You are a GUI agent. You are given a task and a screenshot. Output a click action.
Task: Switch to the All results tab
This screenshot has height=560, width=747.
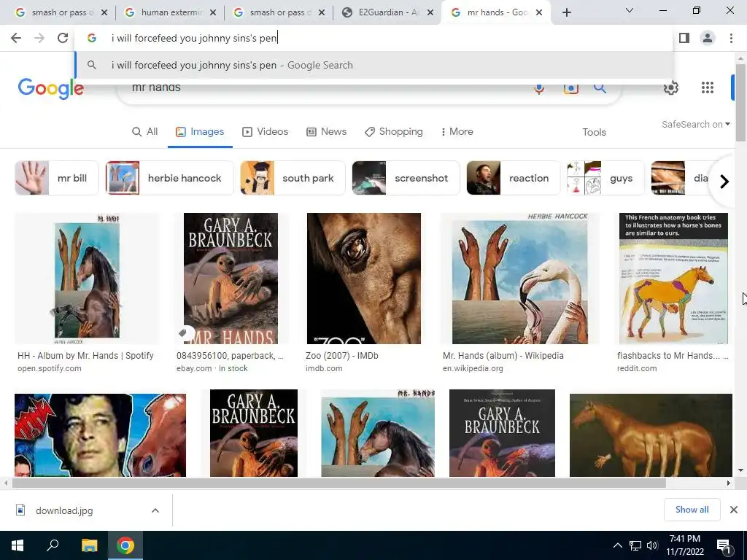pos(145,131)
